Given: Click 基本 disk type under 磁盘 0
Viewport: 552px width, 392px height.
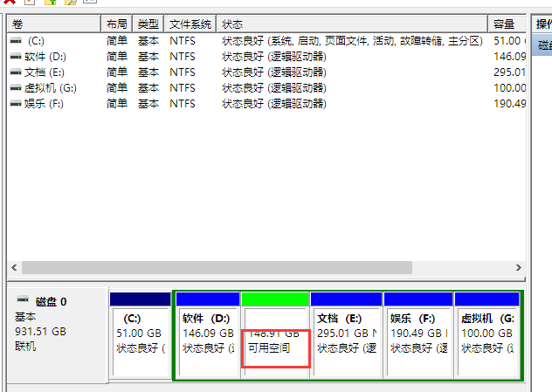Looking at the screenshot, I should (x=25, y=317).
